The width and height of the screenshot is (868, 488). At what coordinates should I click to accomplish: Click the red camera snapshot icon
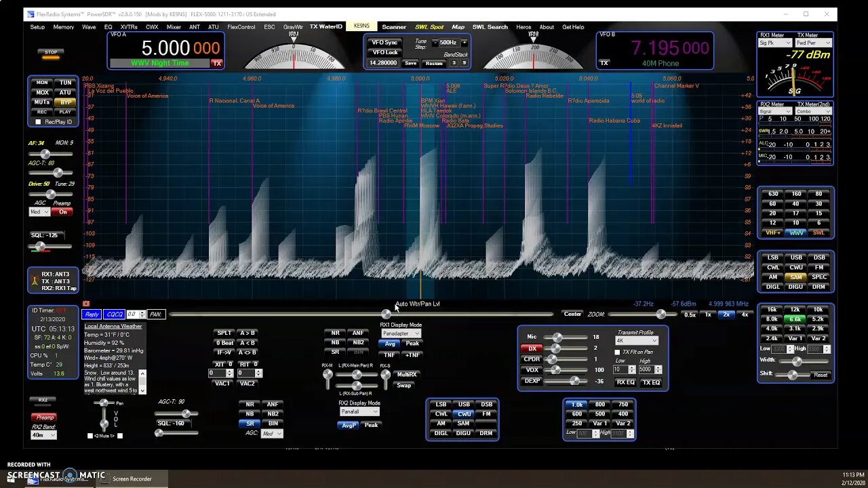86,304
